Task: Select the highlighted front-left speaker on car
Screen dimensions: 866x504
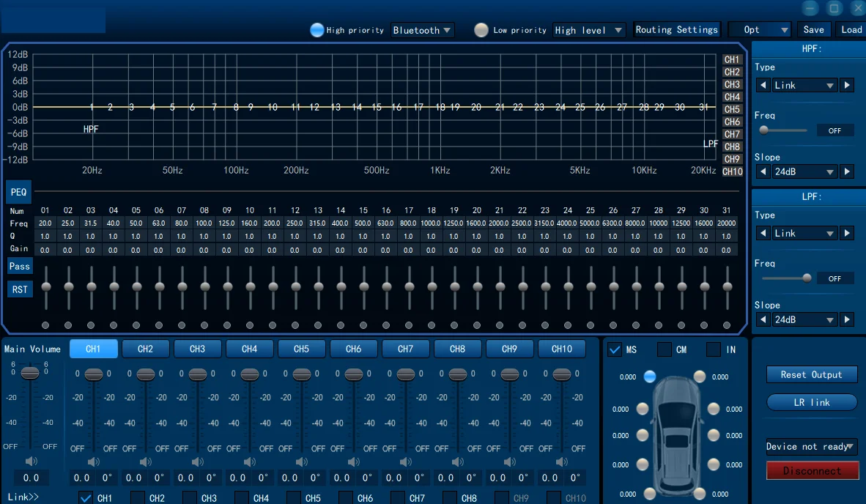Action: point(650,377)
